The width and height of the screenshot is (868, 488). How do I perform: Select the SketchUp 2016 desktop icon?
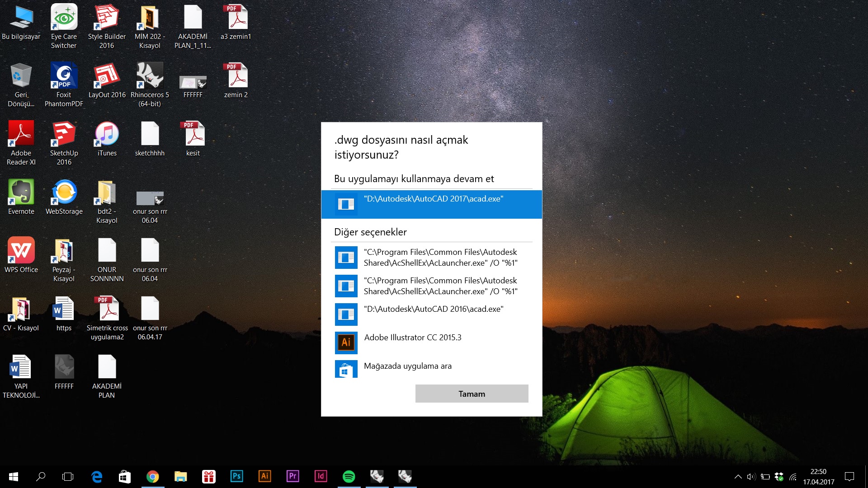click(x=64, y=143)
